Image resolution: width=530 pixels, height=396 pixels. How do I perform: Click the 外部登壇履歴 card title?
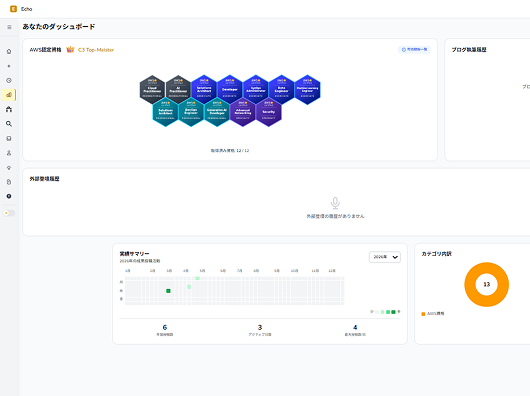pyautogui.click(x=44, y=179)
